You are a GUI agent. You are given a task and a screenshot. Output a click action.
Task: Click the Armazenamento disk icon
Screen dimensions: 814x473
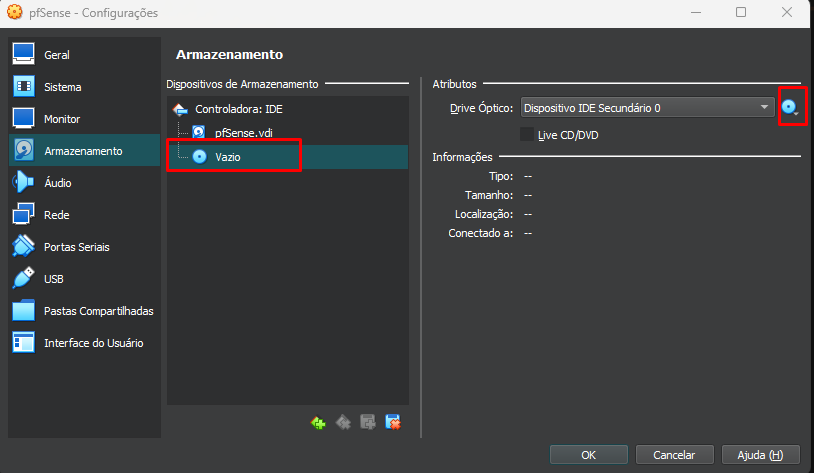point(23,150)
